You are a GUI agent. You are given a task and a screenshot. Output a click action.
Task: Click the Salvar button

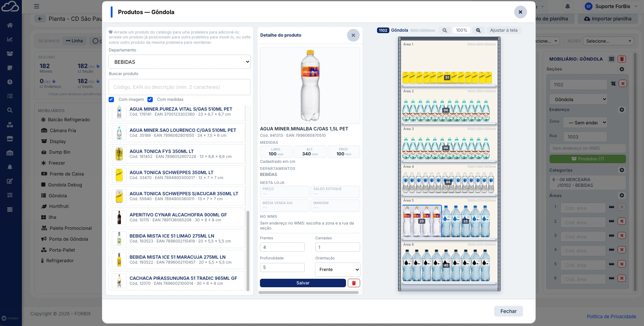(303, 283)
